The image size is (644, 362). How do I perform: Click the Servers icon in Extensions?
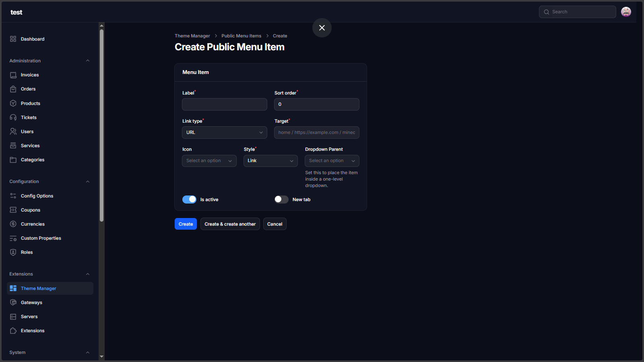pos(13,317)
